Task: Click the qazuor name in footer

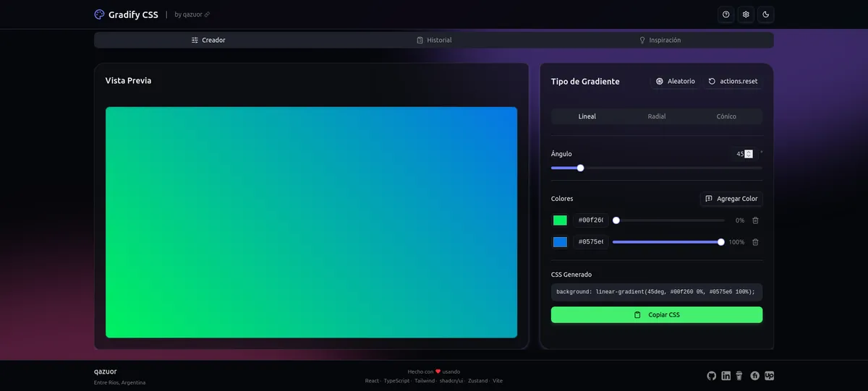Action: (106, 371)
